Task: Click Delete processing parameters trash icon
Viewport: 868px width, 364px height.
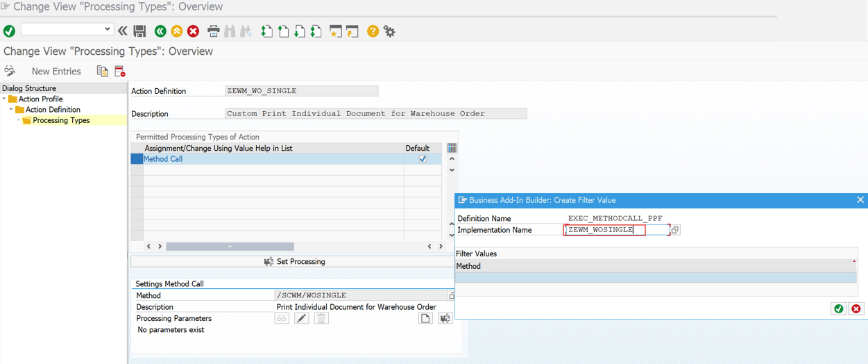Action: tap(321, 318)
